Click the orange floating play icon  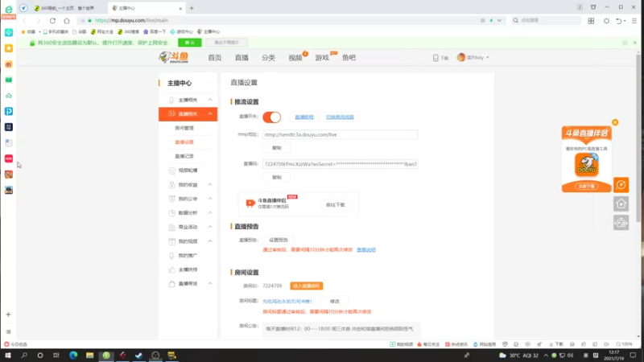click(x=621, y=185)
